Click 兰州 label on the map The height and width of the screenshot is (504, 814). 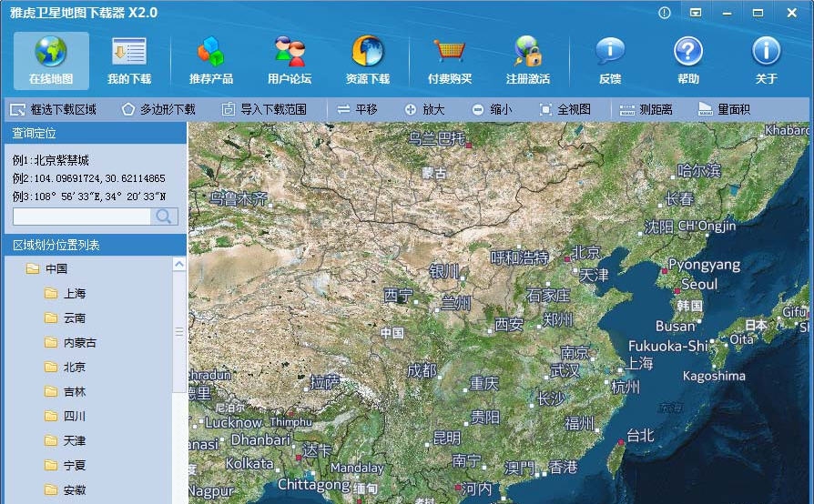coord(456,303)
